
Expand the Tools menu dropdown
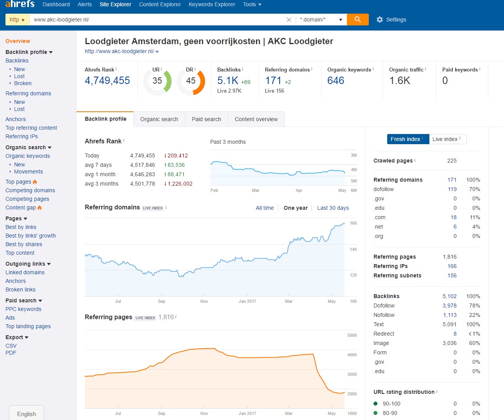[252, 4]
